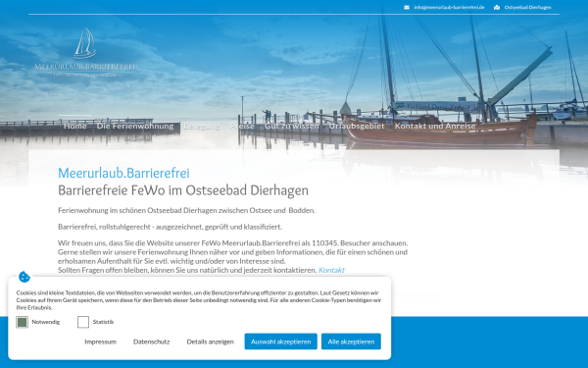Click the blue Meerurlaub.Barrierefrei heading

click(x=123, y=173)
